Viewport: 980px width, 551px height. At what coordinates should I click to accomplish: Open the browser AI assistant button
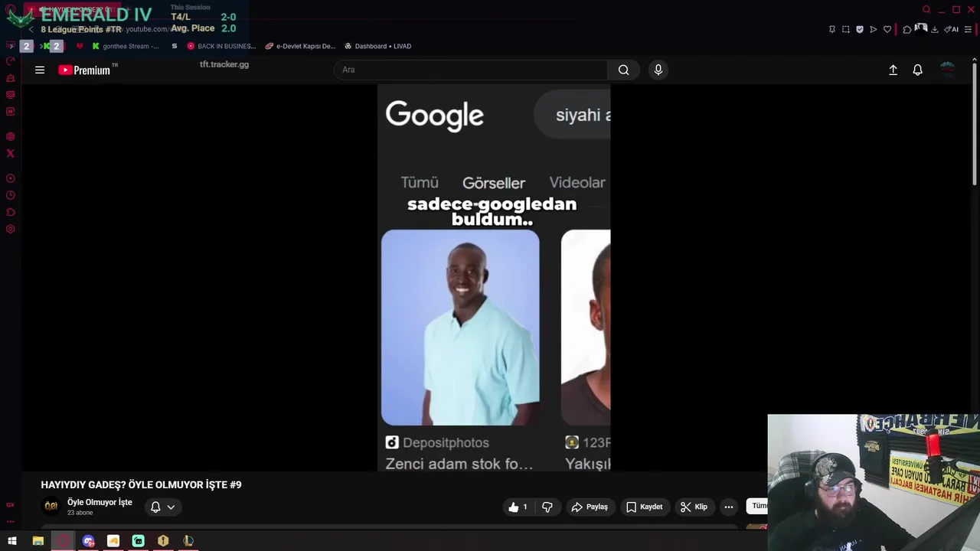[952, 29]
